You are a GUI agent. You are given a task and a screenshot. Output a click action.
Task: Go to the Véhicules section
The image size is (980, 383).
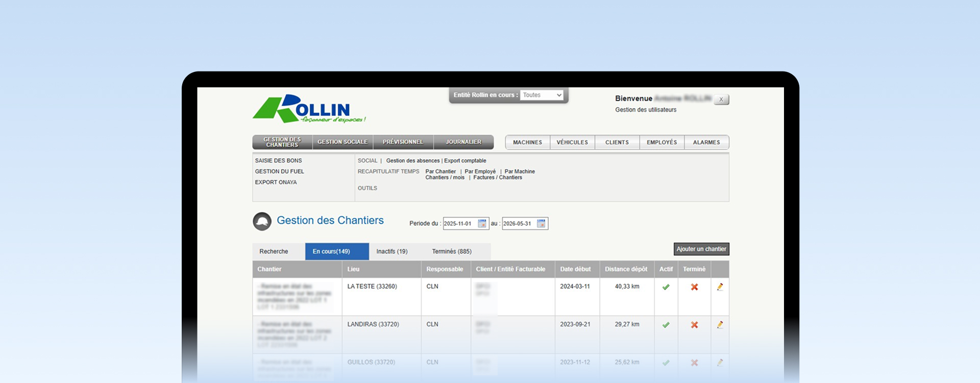click(x=572, y=142)
